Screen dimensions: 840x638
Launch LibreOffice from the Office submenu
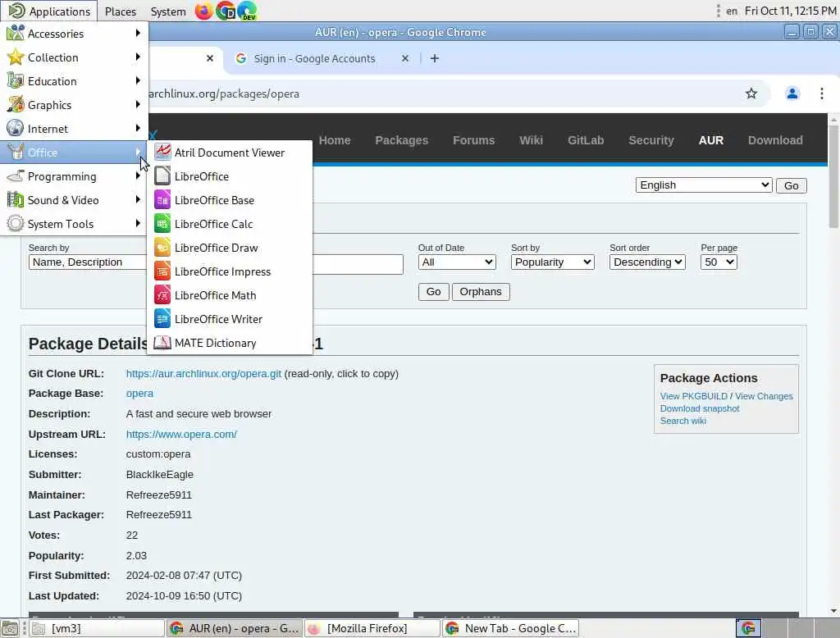point(230,176)
